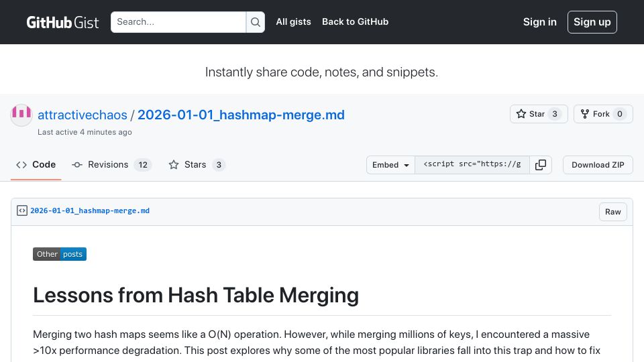Open attractivechaos avatar image

coord(21,115)
